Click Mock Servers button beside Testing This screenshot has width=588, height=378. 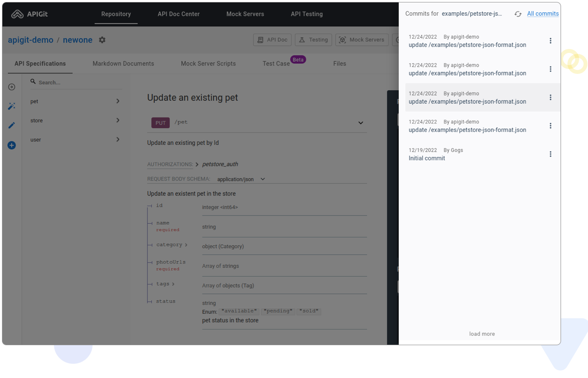[362, 40]
